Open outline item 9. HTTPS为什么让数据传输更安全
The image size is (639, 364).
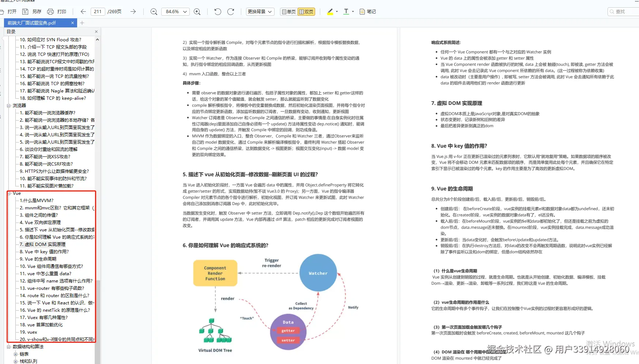coord(54,171)
